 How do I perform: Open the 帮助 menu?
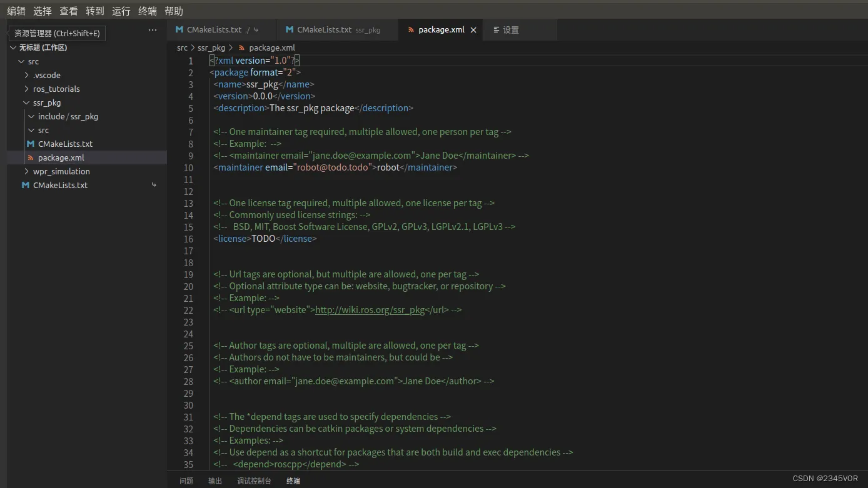[x=174, y=11]
